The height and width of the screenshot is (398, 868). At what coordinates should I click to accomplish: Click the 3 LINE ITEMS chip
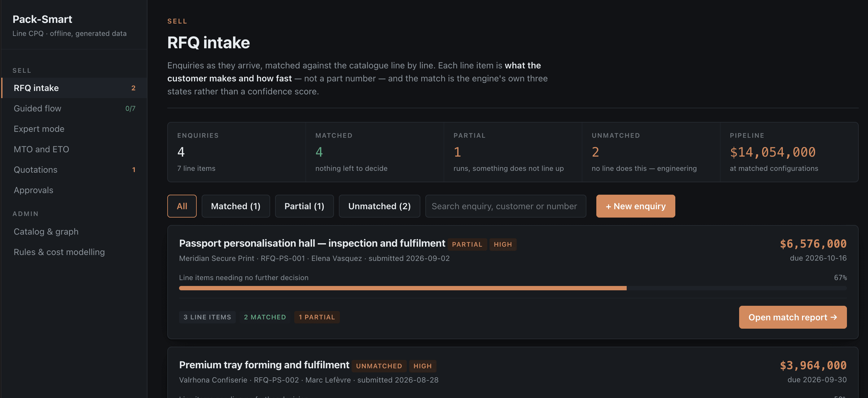[207, 317]
